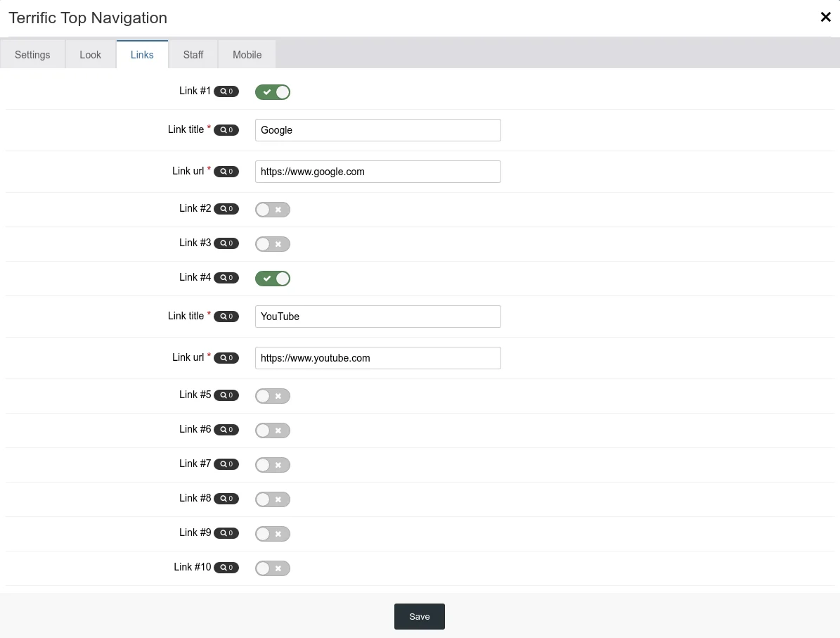The image size is (840, 638).
Task: Go to the Mobile tab
Action: pos(247,55)
